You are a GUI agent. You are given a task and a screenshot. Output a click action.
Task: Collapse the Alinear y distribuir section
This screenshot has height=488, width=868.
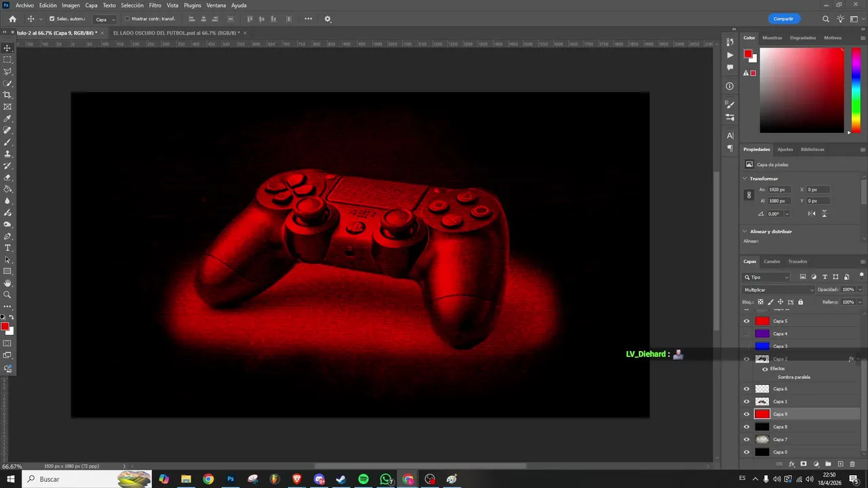click(745, 232)
